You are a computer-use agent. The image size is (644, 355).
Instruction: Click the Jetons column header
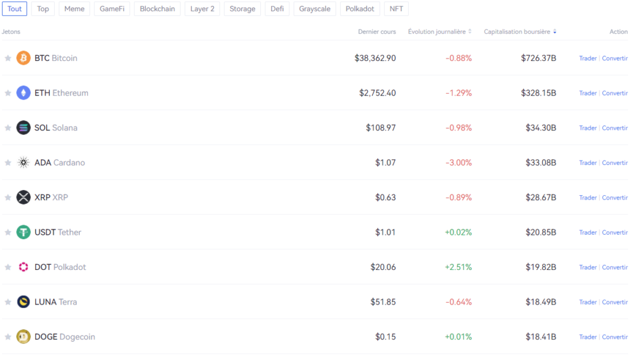coord(11,31)
